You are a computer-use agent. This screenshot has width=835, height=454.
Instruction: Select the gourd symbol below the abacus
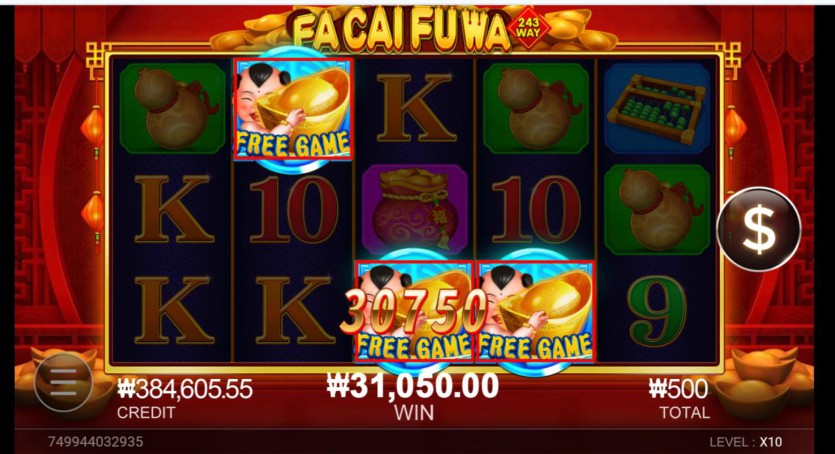(x=657, y=210)
